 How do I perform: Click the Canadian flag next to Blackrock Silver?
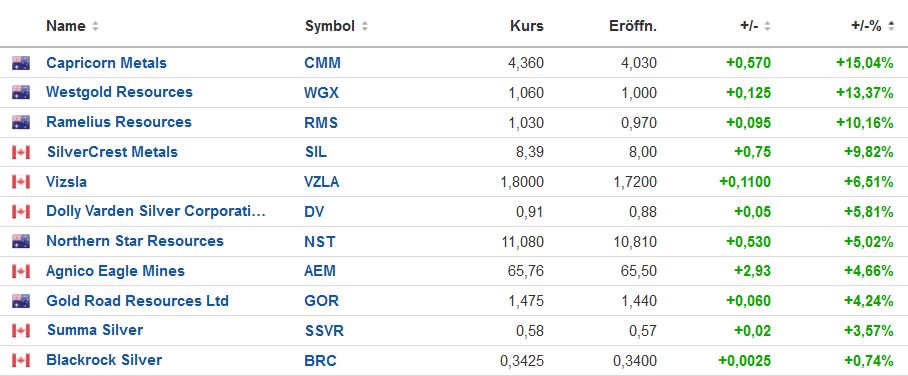[x=21, y=360]
